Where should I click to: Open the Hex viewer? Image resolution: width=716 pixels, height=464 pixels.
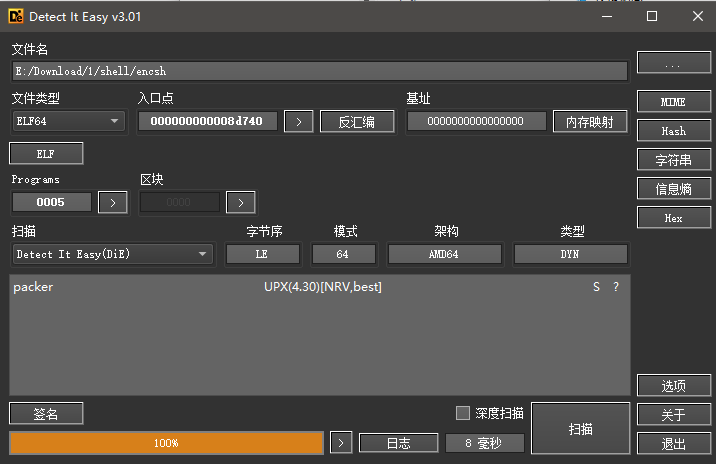click(x=674, y=218)
